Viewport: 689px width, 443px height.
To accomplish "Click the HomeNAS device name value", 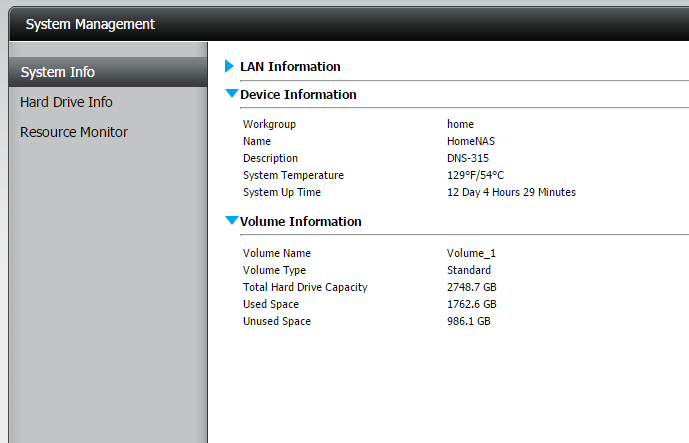I will (471, 141).
